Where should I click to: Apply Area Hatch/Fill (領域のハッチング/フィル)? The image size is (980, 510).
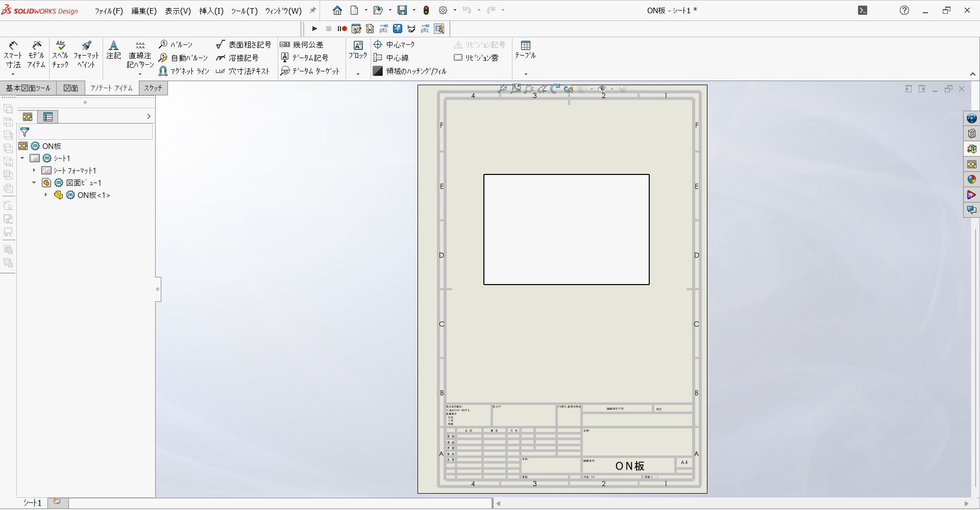point(410,71)
